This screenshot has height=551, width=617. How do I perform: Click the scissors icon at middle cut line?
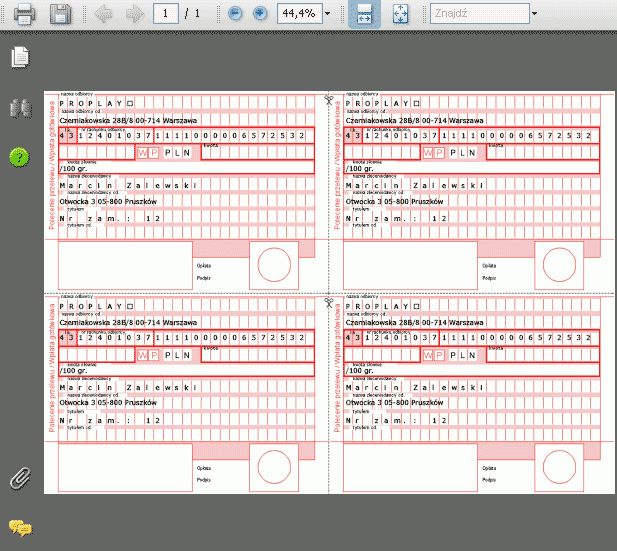pos(329,303)
